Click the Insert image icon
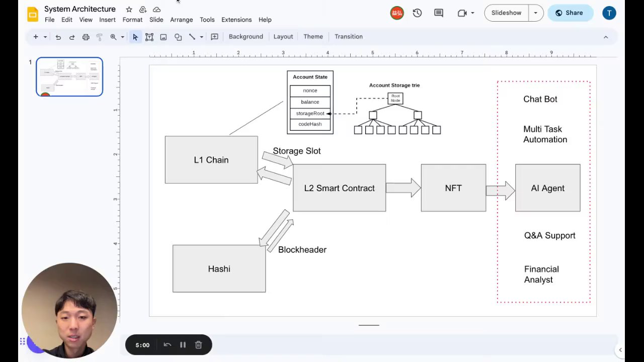Viewport: 644px width, 362px height. coord(164,37)
